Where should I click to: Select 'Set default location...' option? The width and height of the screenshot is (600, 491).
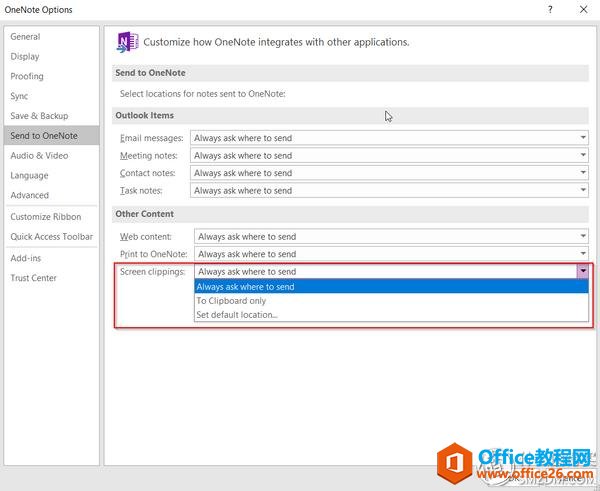(237, 315)
